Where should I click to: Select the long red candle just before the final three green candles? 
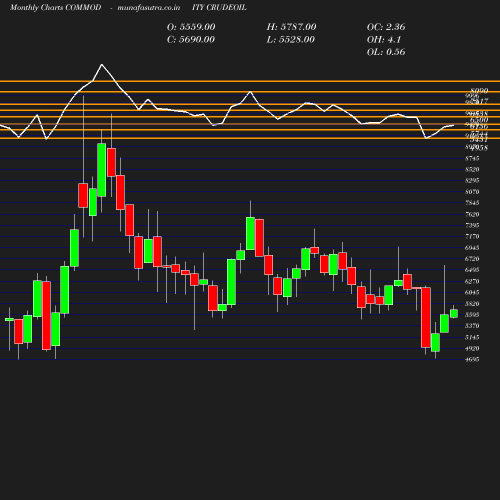[x=426, y=317]
